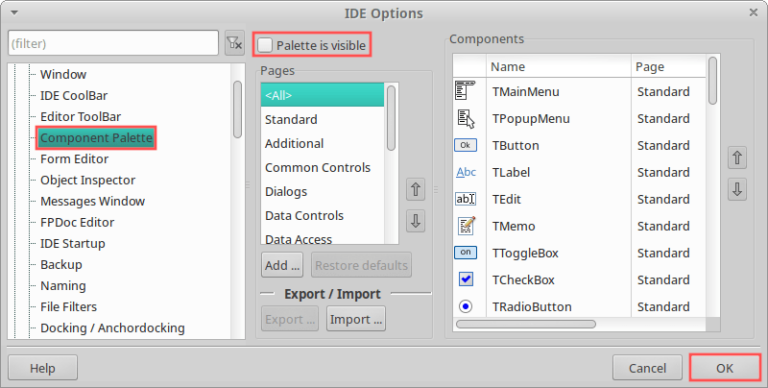
Task: Move selected component down with arrow
Action: pyautogui.click(x=737, y=190)
